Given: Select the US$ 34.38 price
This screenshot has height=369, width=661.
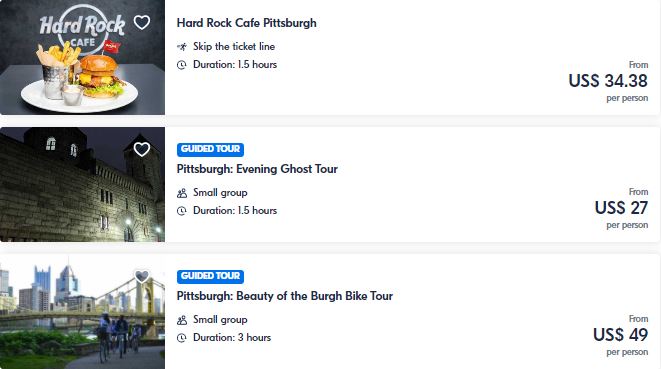Looking at the screenshot, I should 608,81.
